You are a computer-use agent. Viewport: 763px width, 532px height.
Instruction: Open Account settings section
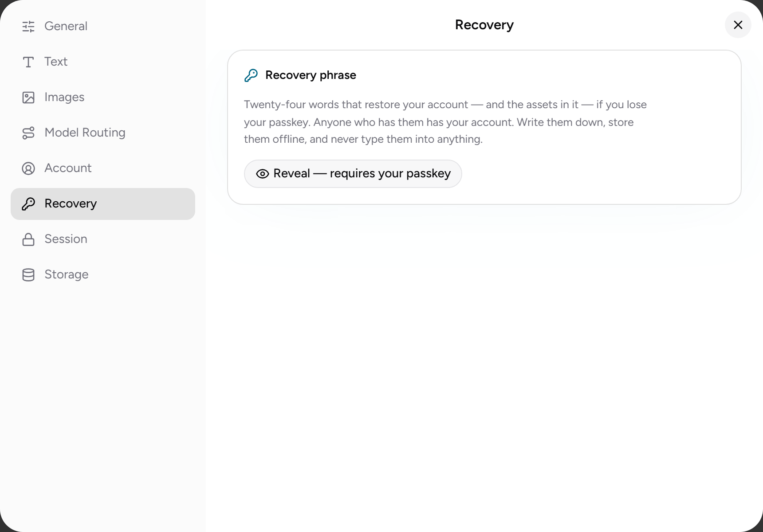[x=103, y=168]
